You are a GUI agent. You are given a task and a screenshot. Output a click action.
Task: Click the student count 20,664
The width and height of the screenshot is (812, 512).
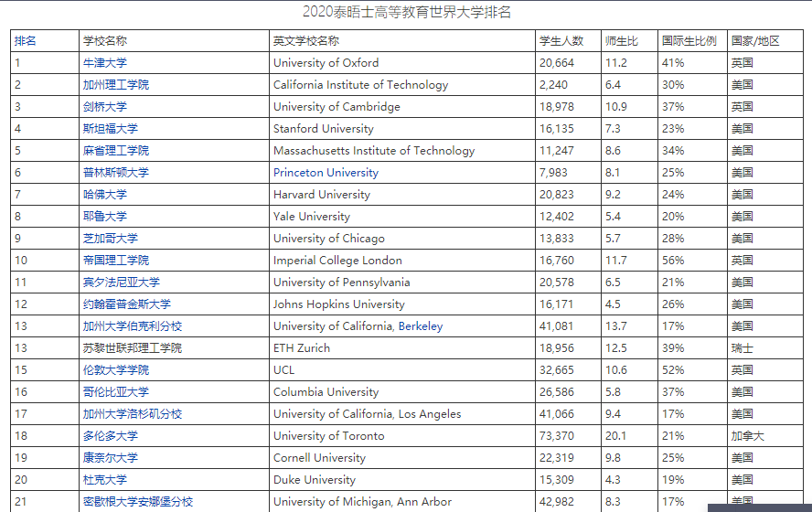[x=557, y=63]
